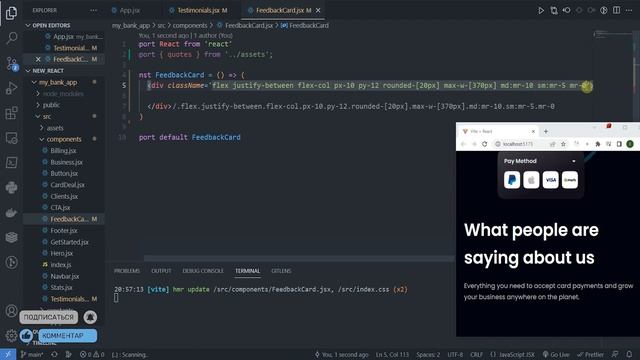Open Button.jsx in file tree
The height and width of the screenshot is (360, 640).
64,173
